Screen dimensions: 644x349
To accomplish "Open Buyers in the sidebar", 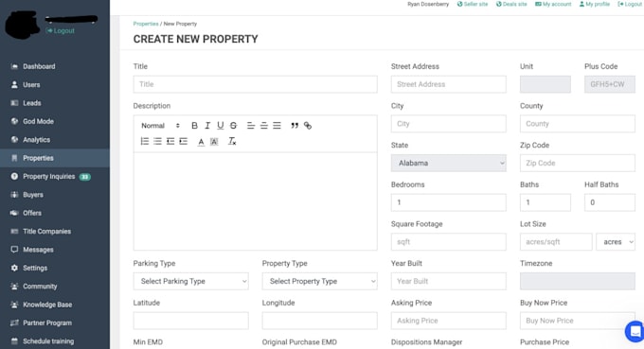I will [55, 195].
